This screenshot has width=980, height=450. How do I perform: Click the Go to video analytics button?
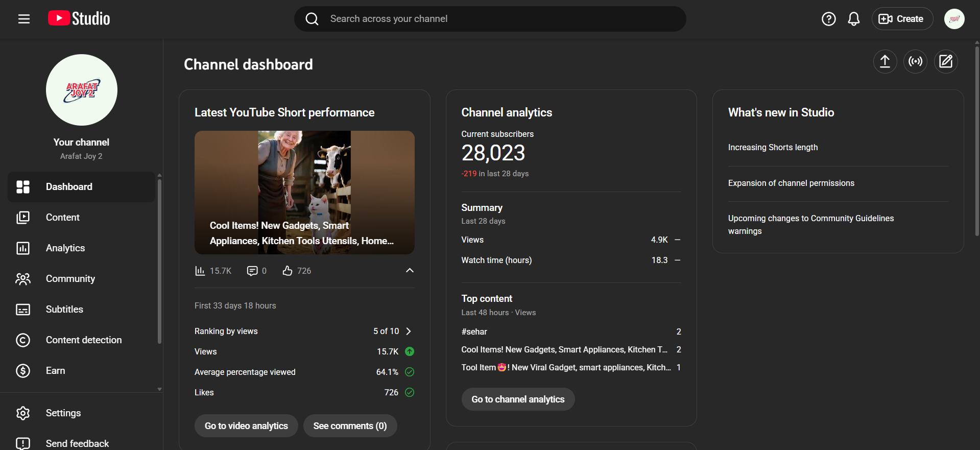point(246,426)
